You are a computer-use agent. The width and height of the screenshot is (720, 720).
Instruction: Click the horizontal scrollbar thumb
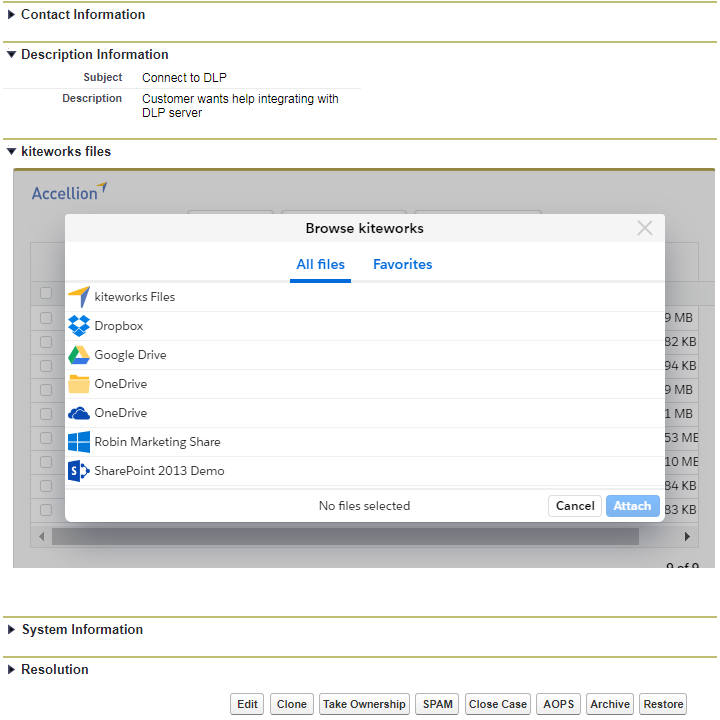tap(345, 537)
